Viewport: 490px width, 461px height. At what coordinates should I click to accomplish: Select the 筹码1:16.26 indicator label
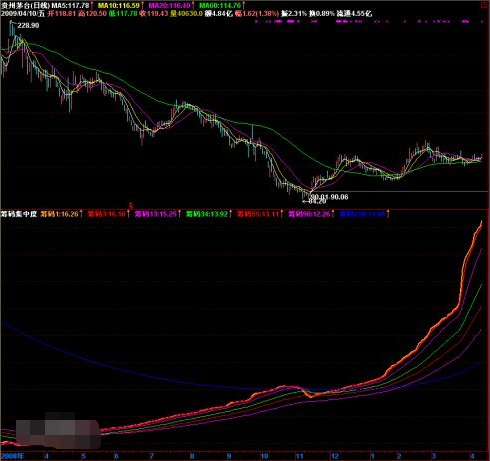pyautogui.click(x=60, y=214)
